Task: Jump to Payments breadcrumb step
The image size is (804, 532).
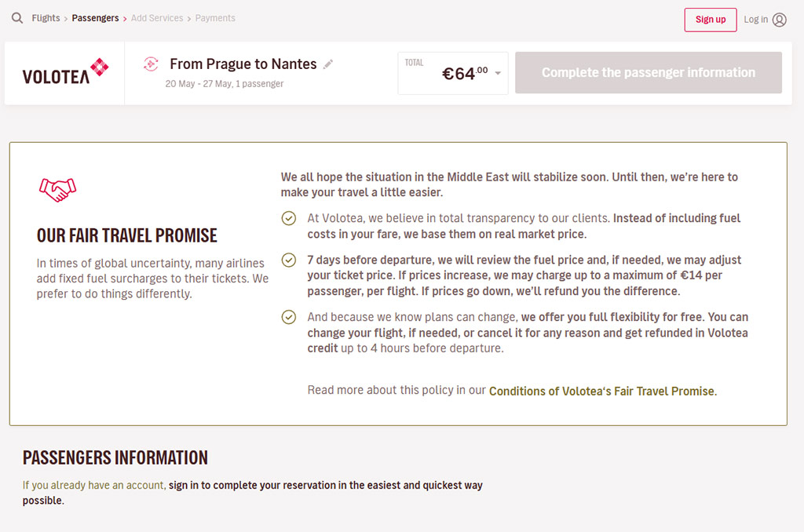Action: (215, 18)
